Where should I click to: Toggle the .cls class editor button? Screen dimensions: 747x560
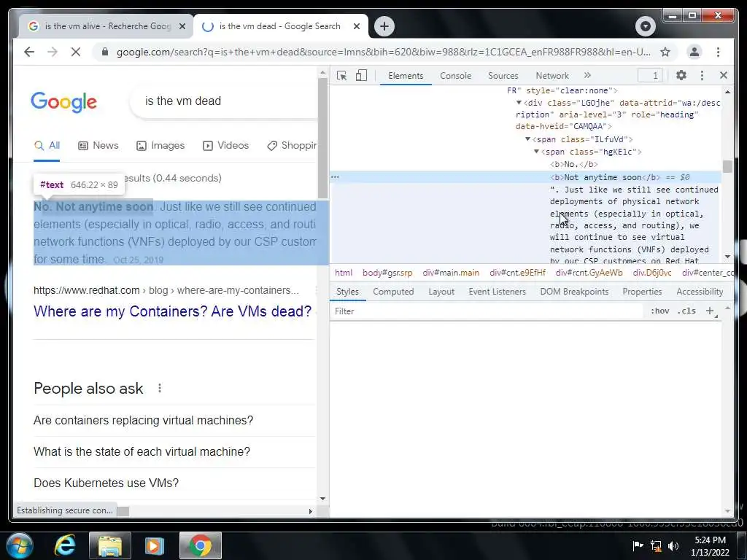click(x=686, y=311)
